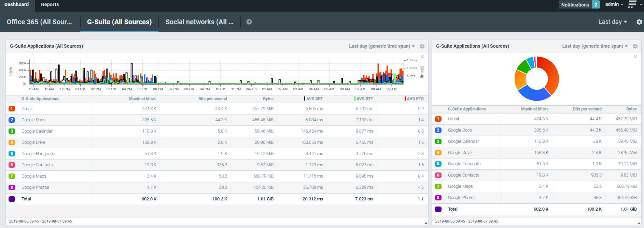
Task: Toggle Google Docs series badge in left table
Action: tap(12, 120)
